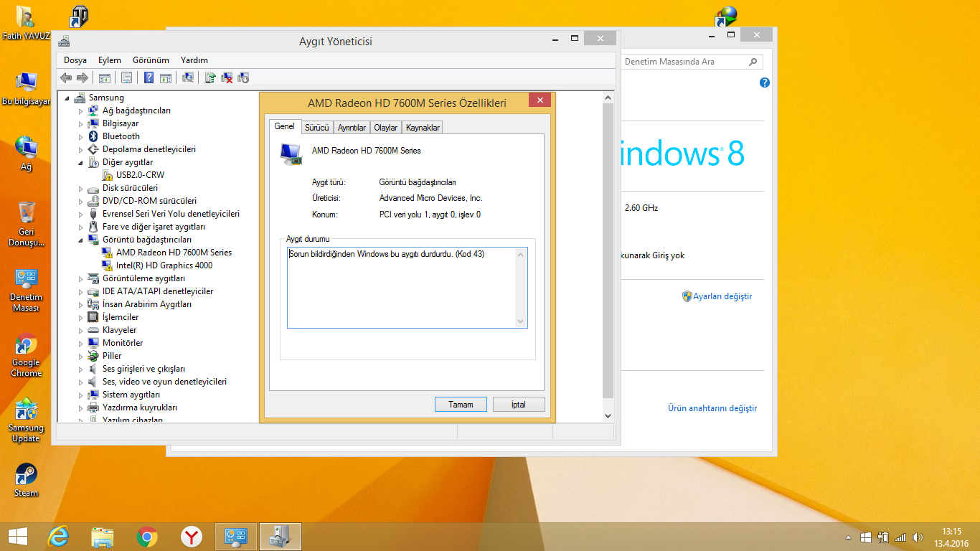Screen dimensions: 980x551
Task: Open the Yardım menu
Action: pyautogui.click(x=194, y=60)
